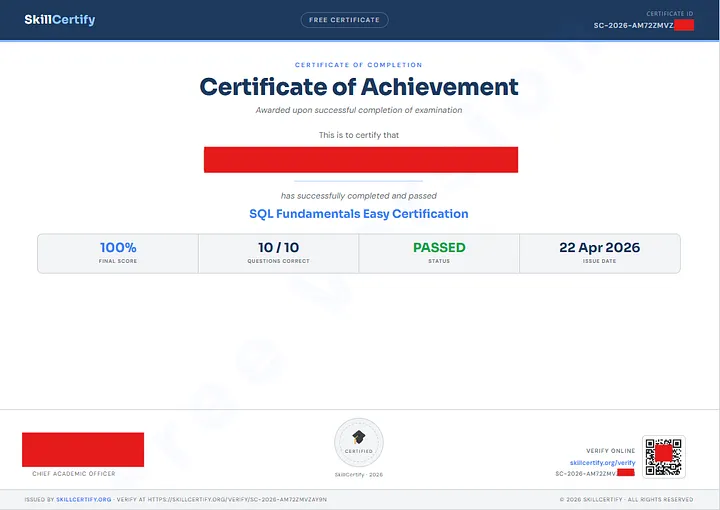The width and height of the screenshot is (720, 510).
Task: Click the footer verify URL text
Action: (237, 499)
